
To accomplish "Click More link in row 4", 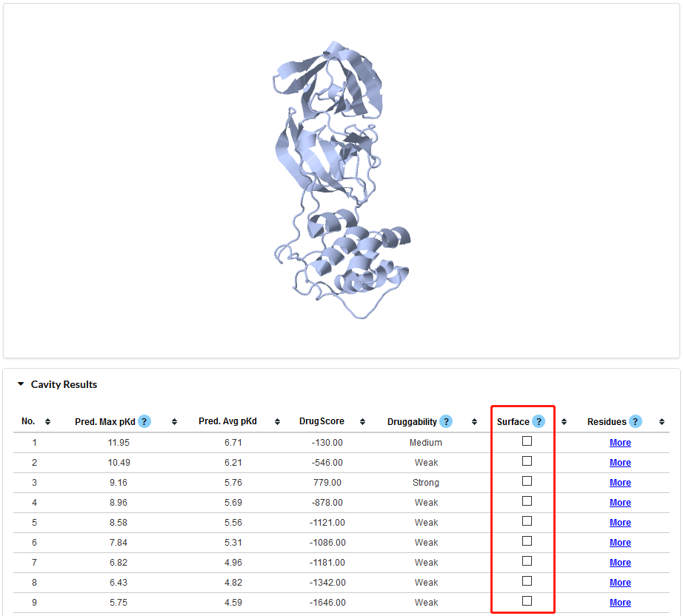I will click(x=620, y=503).
